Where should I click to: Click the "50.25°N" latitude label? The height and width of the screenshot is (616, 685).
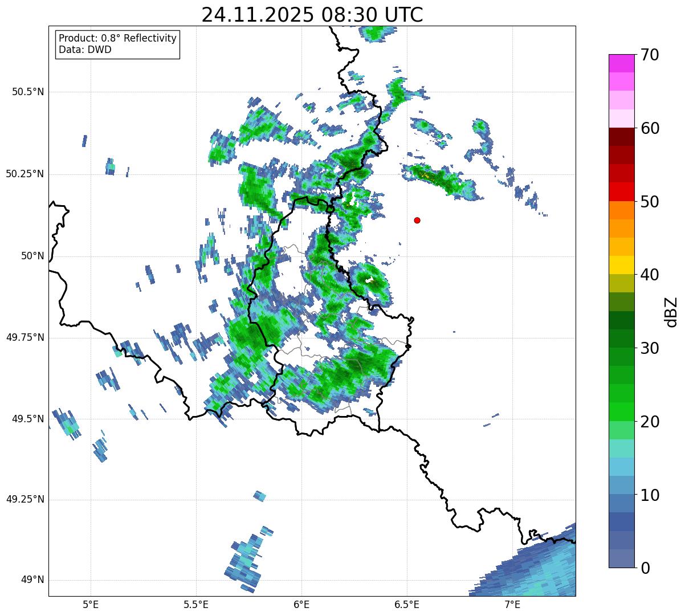(25, 174)
